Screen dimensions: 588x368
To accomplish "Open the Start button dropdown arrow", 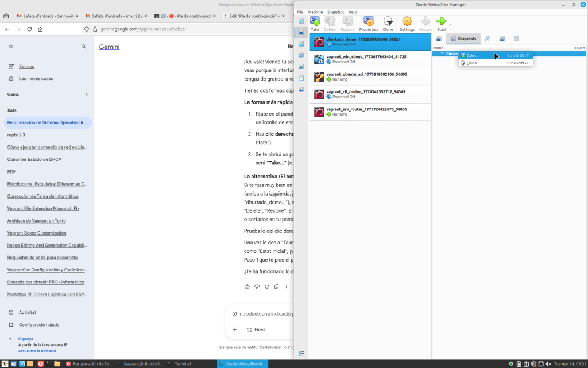I will tap(450, 24).
